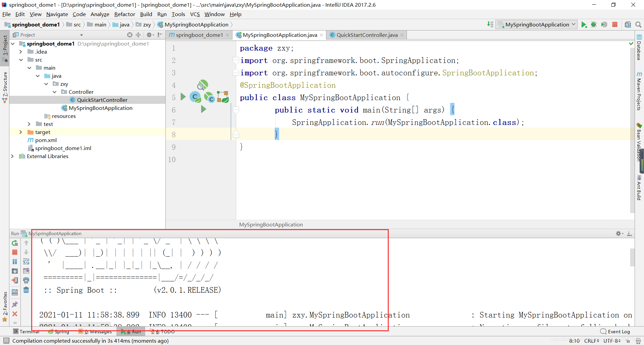Toggle the Ant Build tool window
This screenshot has height=345, width=644.
pyautogui.click(x=639, y=188)
